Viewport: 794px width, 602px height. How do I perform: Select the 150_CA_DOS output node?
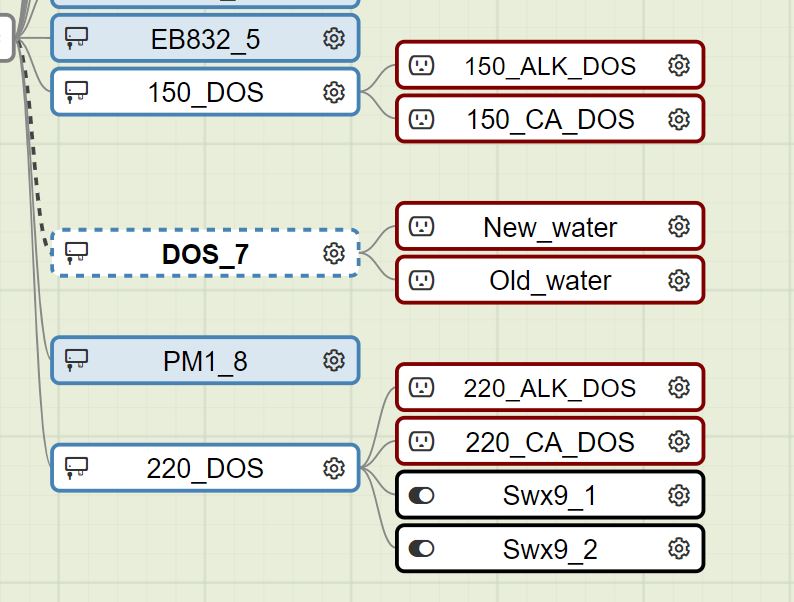[x=550, y=119]
